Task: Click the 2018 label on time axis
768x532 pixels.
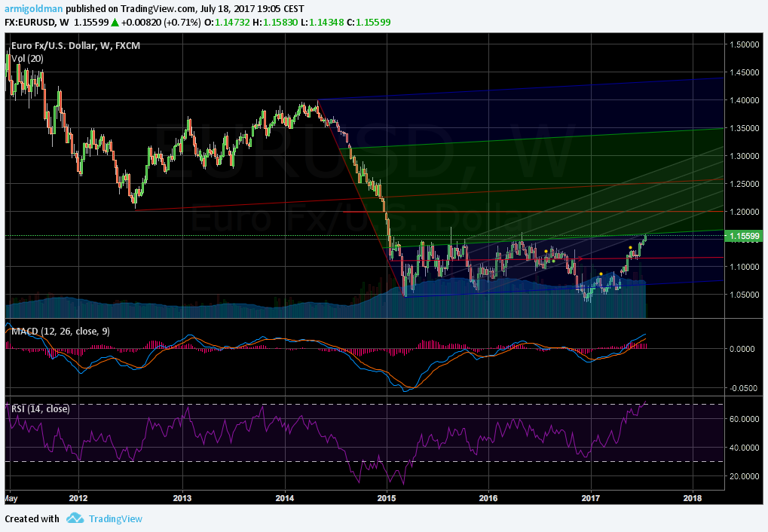Action: click(692, 498)
